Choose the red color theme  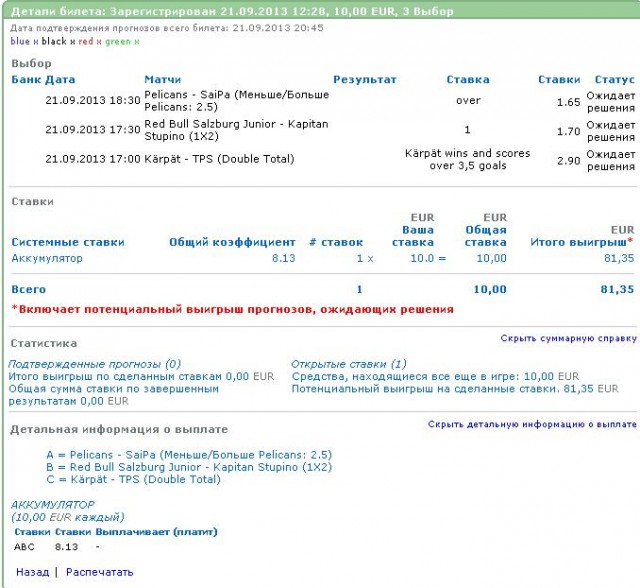(x=87, y=42)
